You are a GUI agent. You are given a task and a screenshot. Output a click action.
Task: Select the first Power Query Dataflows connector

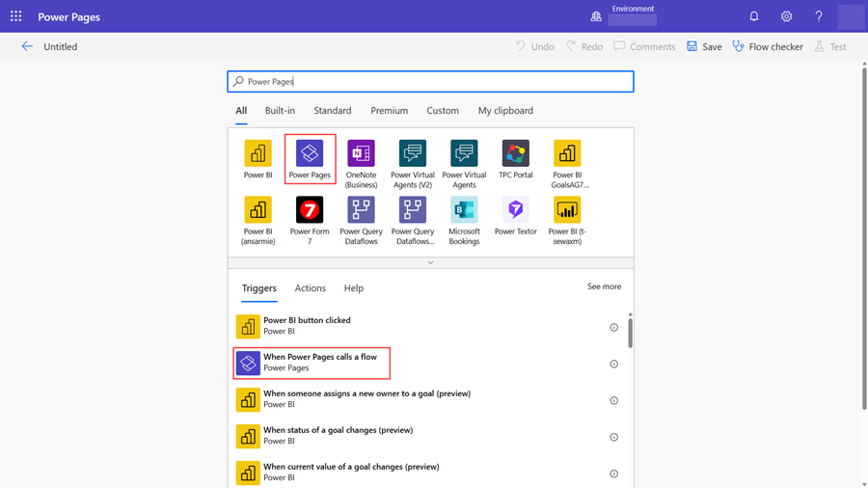(x=361, y=221)
